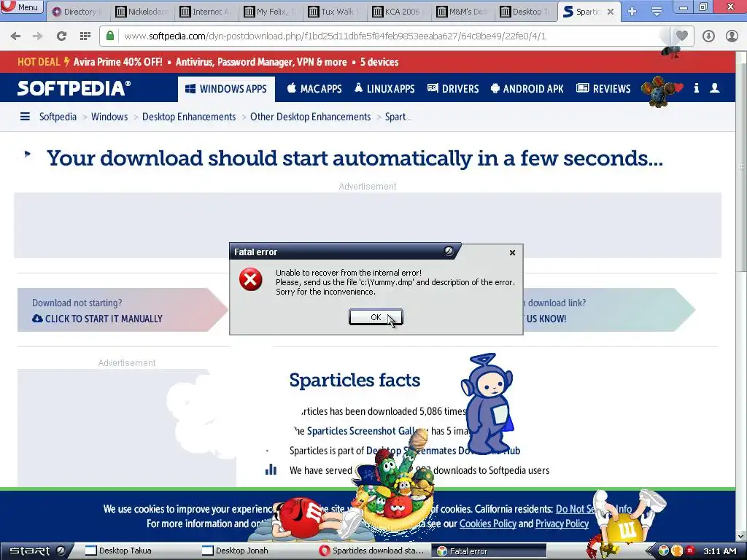747x560 pixels.
Task: Click the Avira Prime 40% OFF banner
Action: [208, 62]
